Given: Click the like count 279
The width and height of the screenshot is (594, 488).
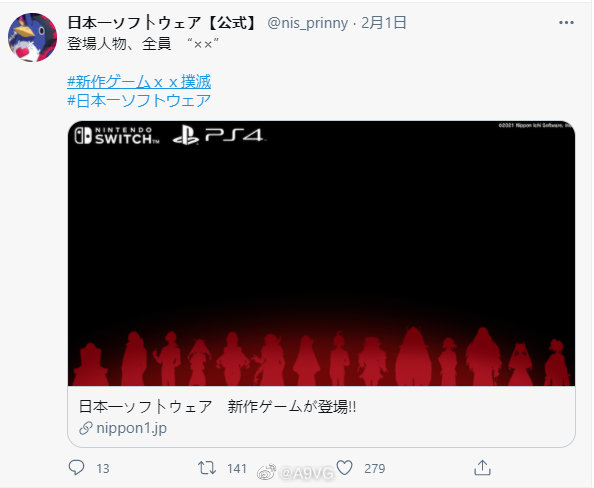Looking at the screenshot, I should [x=375, y=469].
